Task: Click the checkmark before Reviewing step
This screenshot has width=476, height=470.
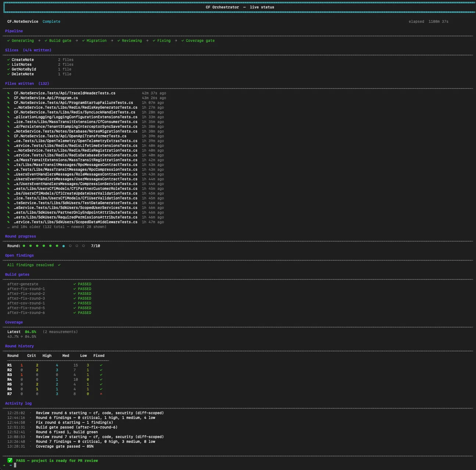Action: (x=119, y=41)
